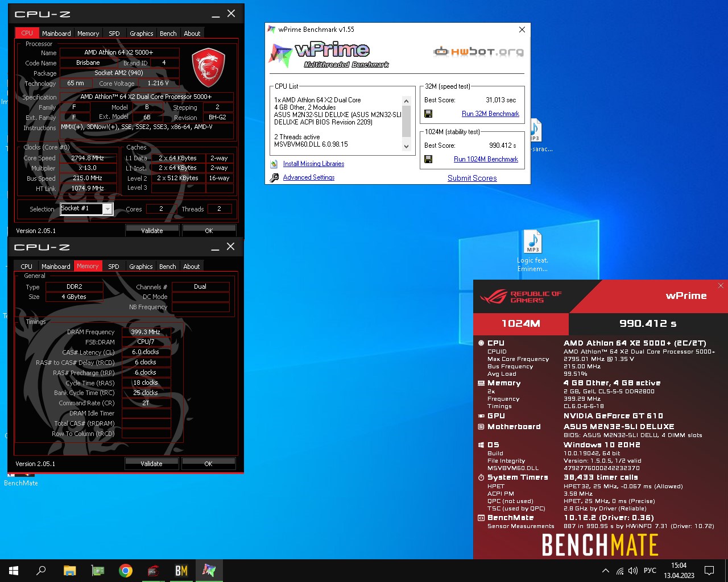Click Validate in bottom CPU-Z Memory window
This screenshot has height=582, width=728.
pyautogui.click(x=151, y=463)
